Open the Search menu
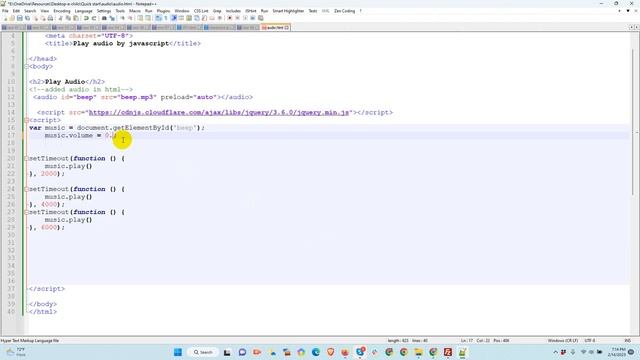This screenshot has width=640, height=360. pos(30,11)
